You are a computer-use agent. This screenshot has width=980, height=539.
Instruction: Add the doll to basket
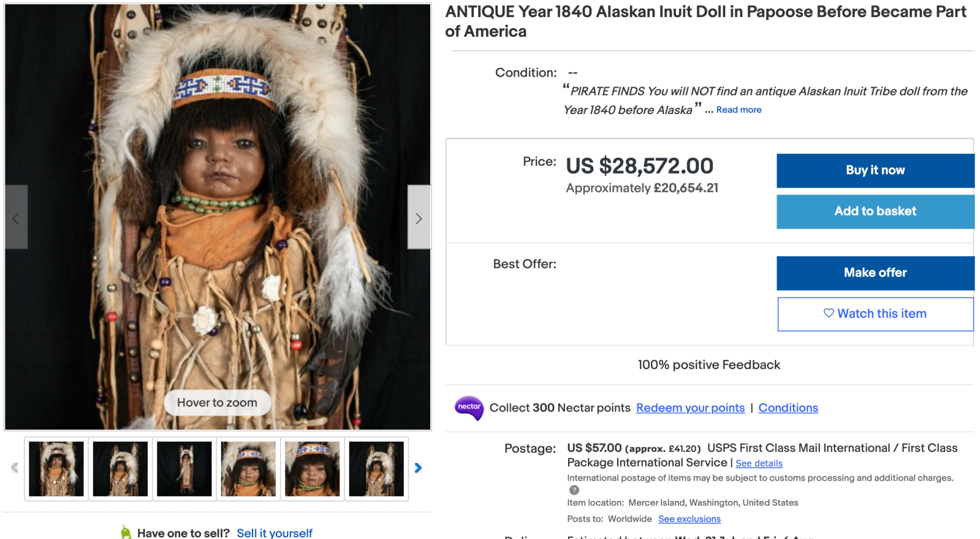(x=875, y=212)
